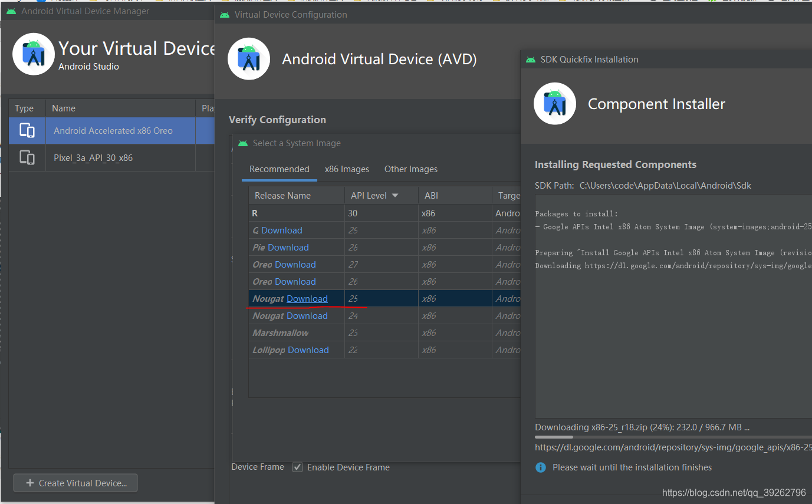Click Android Studio logo in Your Virtual Devices header
The image size is (812, 504).
34,54
